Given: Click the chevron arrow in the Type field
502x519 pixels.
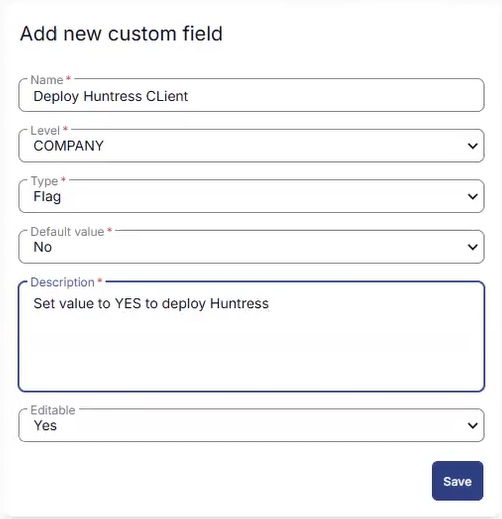Looking at the screenshot, I should (x=472, y=197).
